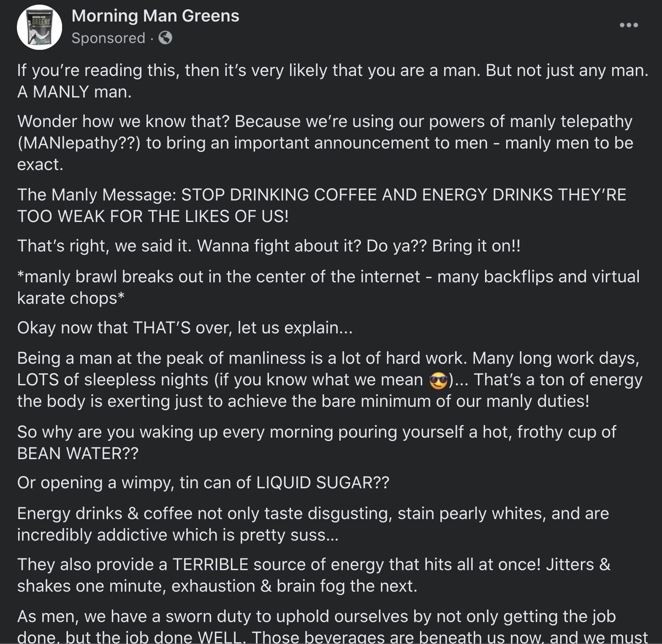The image size is (662, 644).
Task: Click the paragraph starting "If you're reading this"
Action: 332,70
